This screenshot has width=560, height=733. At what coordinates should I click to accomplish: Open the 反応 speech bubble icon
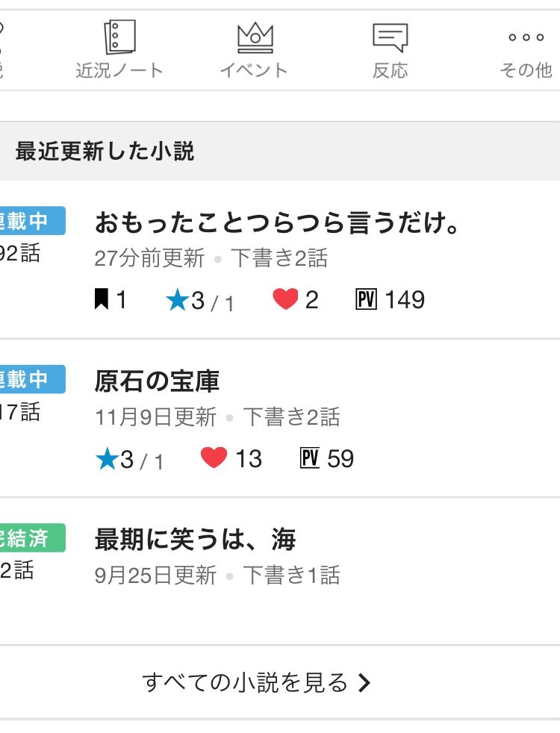[390, 37]
